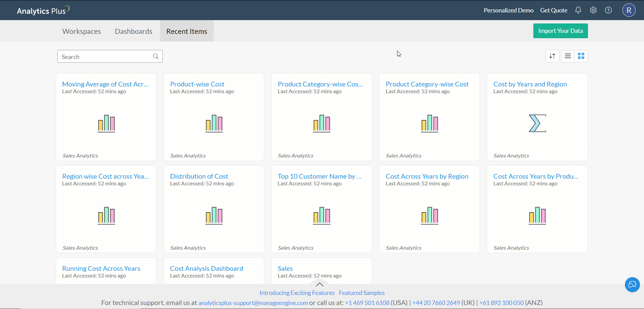Click the search magnifier icon

pyautogui.click(x=156, y=56)
